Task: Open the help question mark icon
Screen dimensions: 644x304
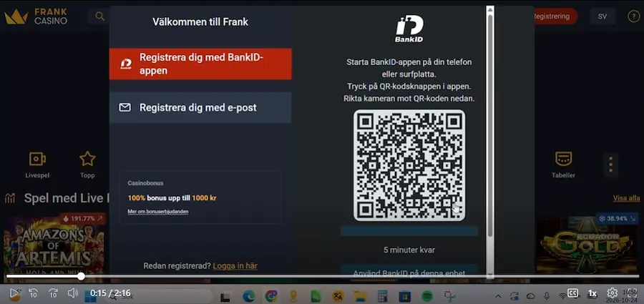Action: click(633, 16)
